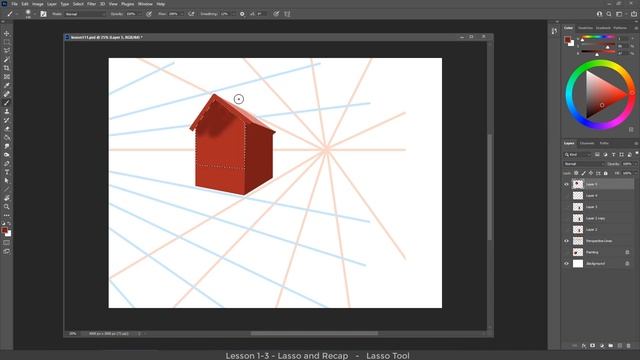Select the Frame tool
This screenshot has width=640, height=360.
[x=7, y=77]
